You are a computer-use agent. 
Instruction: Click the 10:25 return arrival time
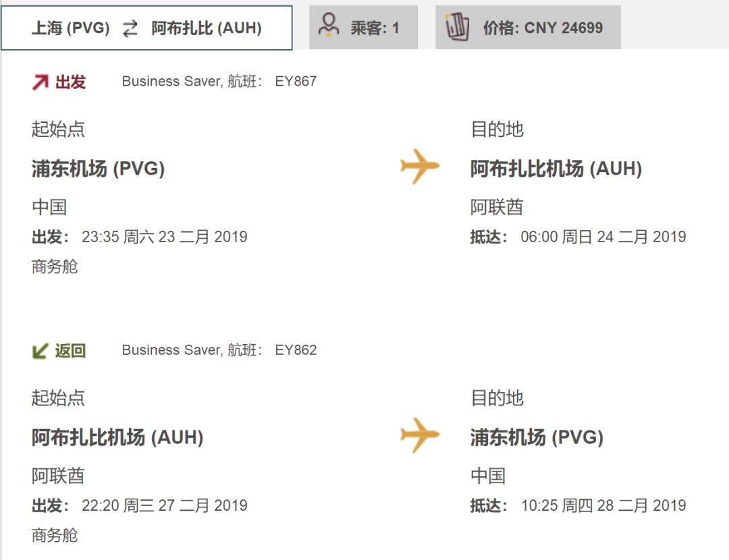[539, 505]
